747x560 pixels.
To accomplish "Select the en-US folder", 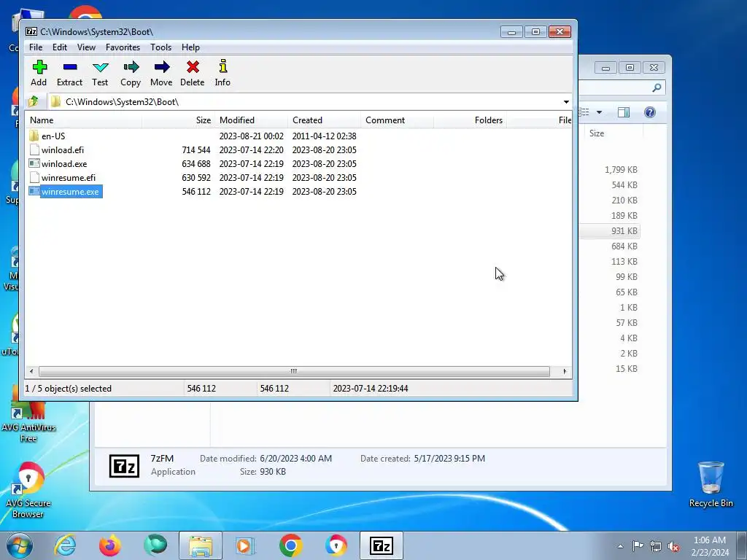I will tap(53, 136).
